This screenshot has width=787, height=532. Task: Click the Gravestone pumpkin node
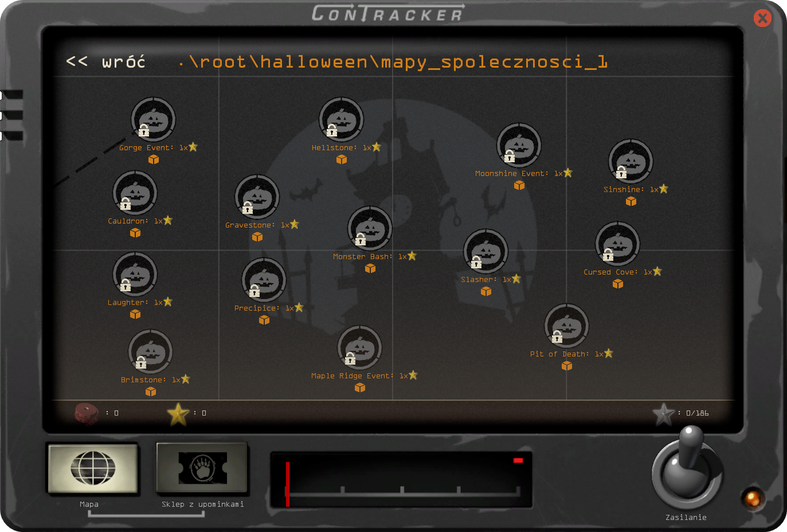257,197
